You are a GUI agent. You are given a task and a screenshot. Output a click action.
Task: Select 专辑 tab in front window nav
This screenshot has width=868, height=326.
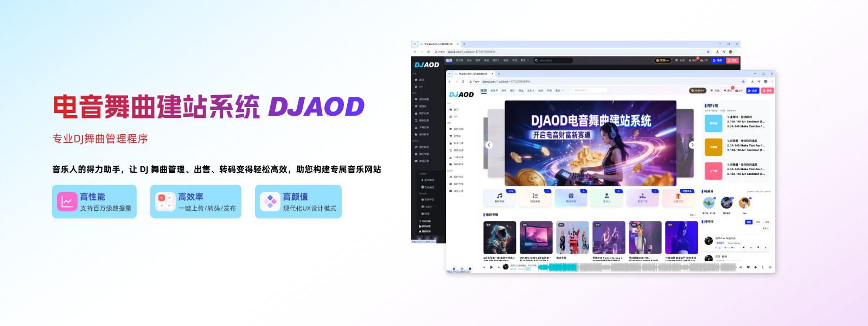pyautogui.click(x=549, y=90)
